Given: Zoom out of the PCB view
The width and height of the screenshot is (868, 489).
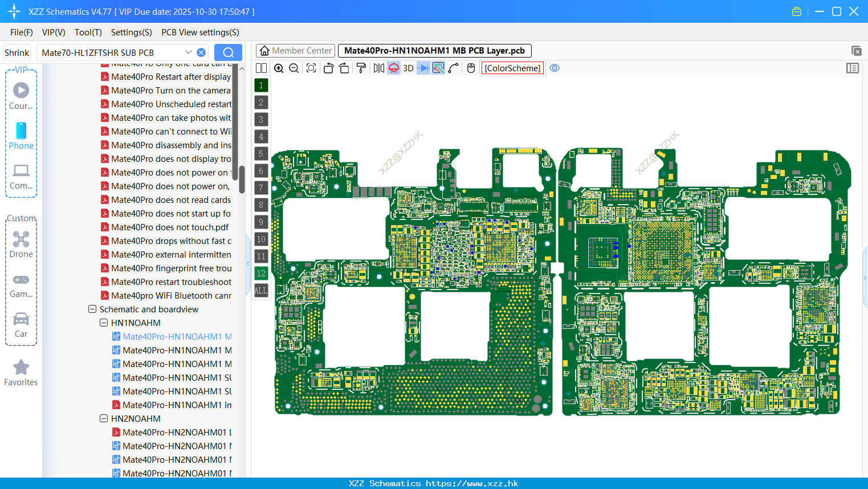Looking at the screenshot, I should tap(294, 68).
